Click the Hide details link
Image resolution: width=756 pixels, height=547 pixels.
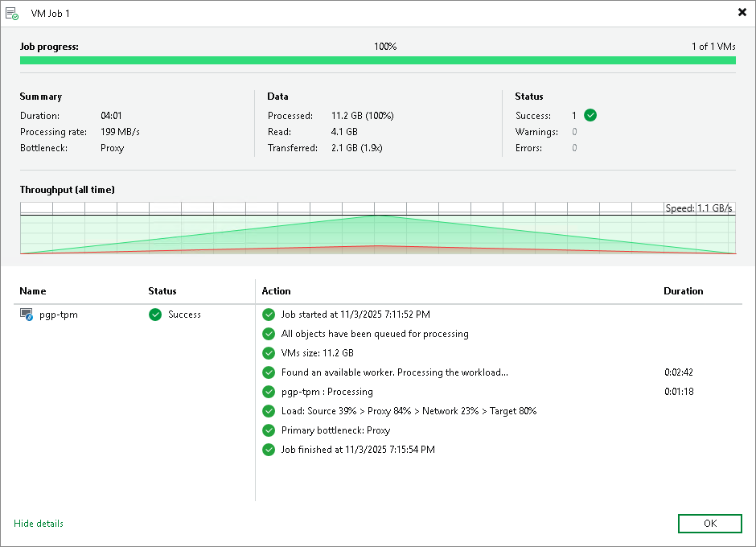point(39,524)
